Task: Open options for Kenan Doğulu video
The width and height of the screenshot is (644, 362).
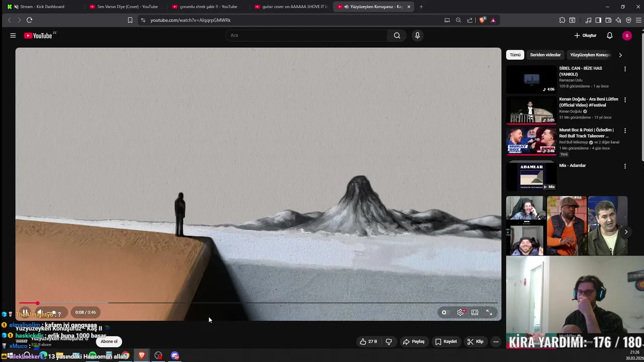Action: 625,100
